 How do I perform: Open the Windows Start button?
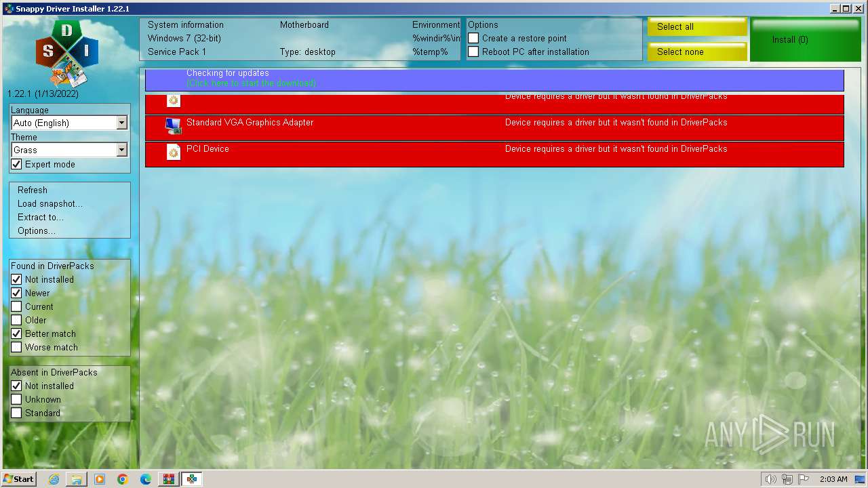19,479
